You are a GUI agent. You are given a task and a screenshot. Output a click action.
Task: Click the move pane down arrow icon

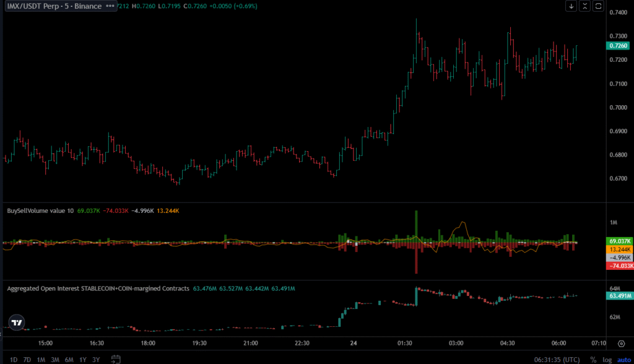[571, 6]
